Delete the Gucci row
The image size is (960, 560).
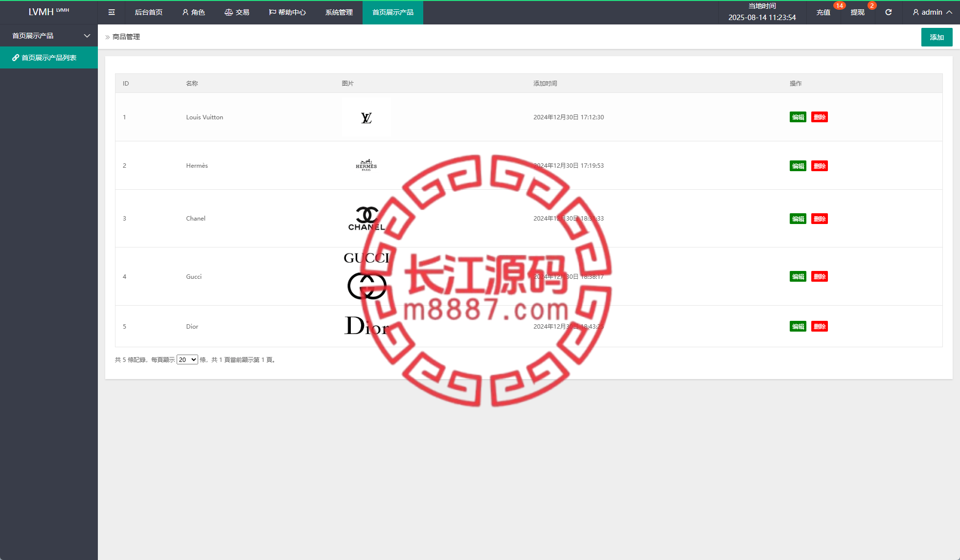tap(820, 276)
